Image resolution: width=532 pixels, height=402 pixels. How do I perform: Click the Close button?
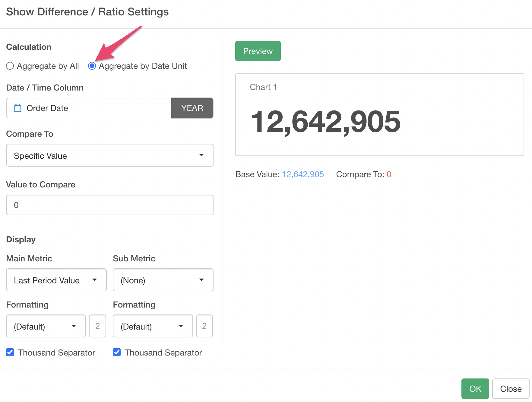tap(511, 389)
